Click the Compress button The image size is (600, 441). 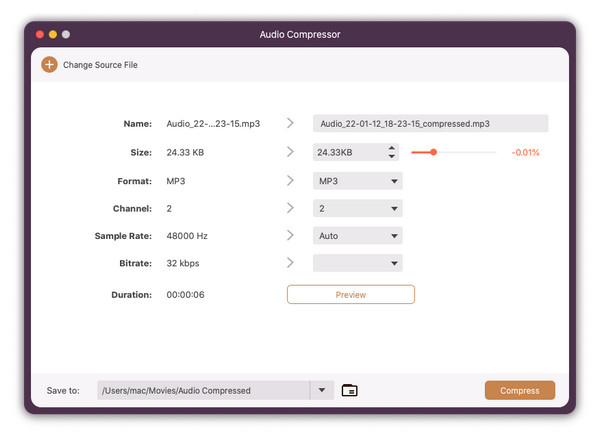(x=520, y=390)
